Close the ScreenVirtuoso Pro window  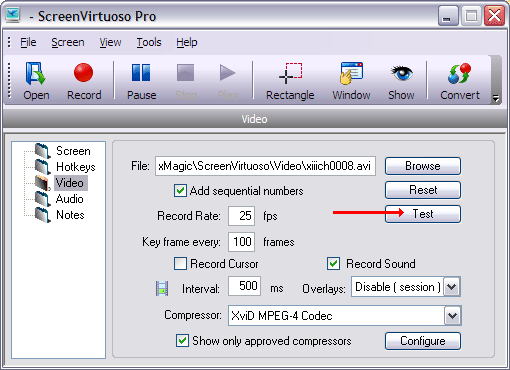click(494, 16)
